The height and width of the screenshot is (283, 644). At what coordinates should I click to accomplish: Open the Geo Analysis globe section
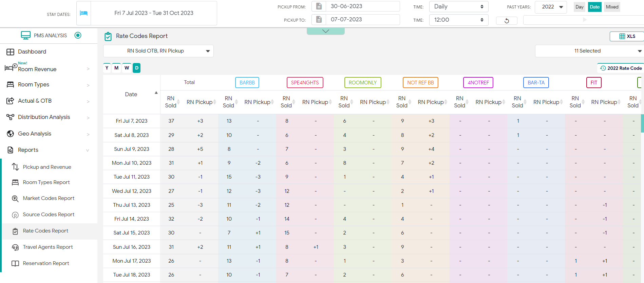(34, 134)
